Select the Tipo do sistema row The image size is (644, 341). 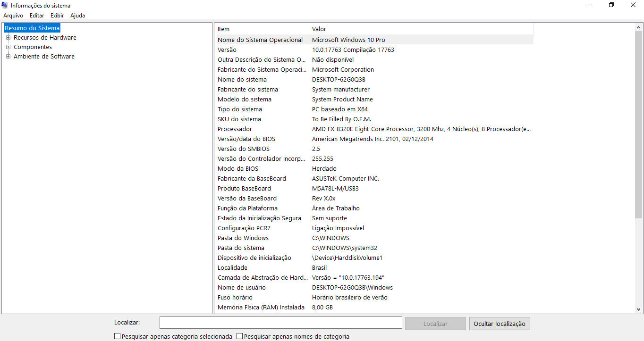374,109
